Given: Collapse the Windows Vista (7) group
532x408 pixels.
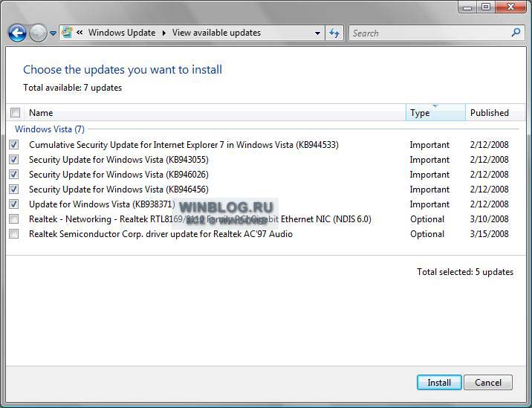Looking at the screenshot, I should point(50,129).
